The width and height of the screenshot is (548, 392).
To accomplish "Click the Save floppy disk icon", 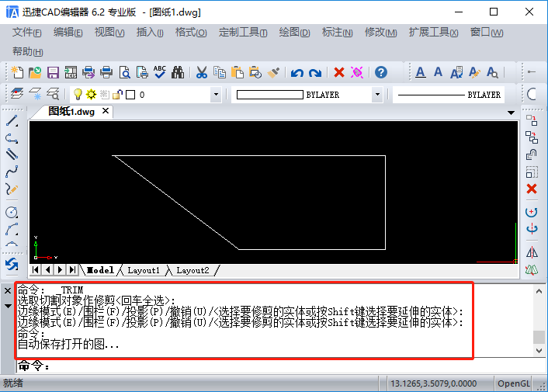I will tap(53, 73).
